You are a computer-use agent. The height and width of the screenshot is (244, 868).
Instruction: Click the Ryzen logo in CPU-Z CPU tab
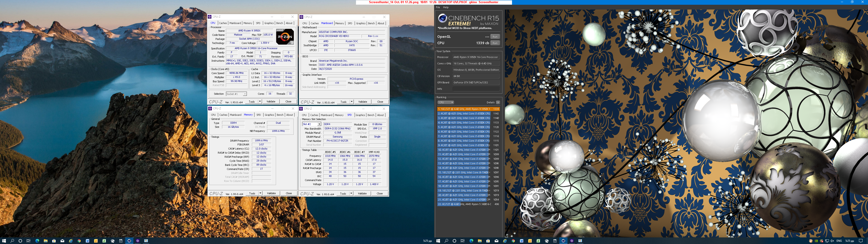pos(285,36)
